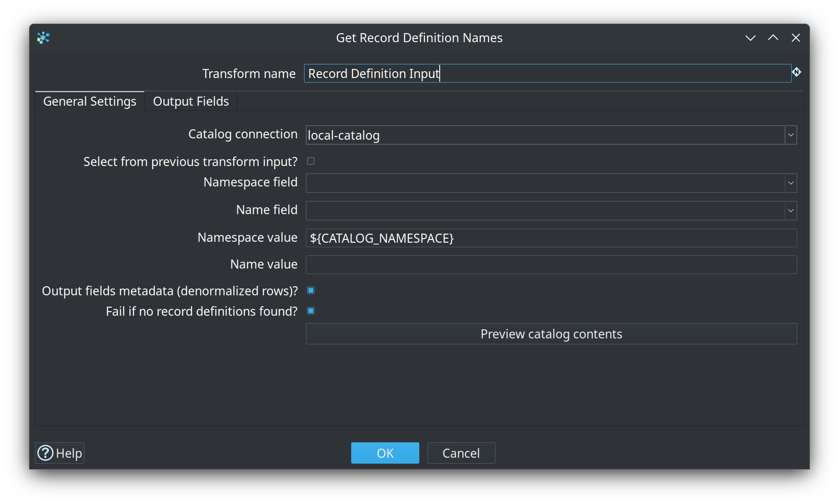Minimize the dialog with the down chevron
The height and width of the screenshot is (504, 839).
point(751,38)
